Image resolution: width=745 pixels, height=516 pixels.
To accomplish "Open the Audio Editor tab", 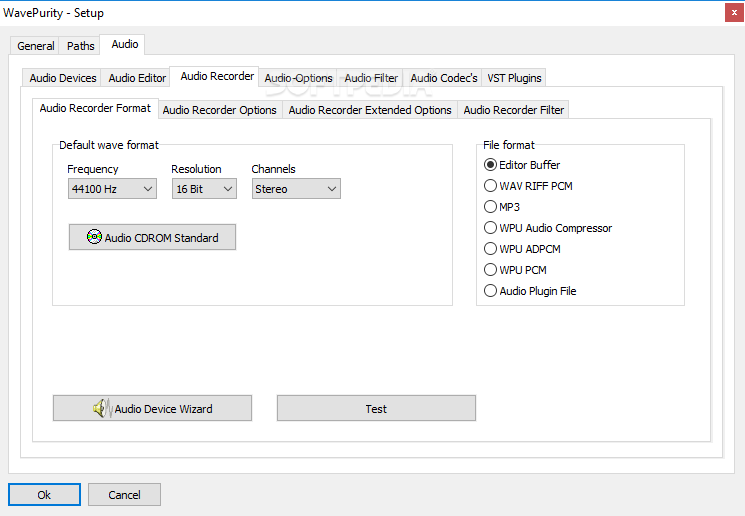I will [x=137, y=78].
